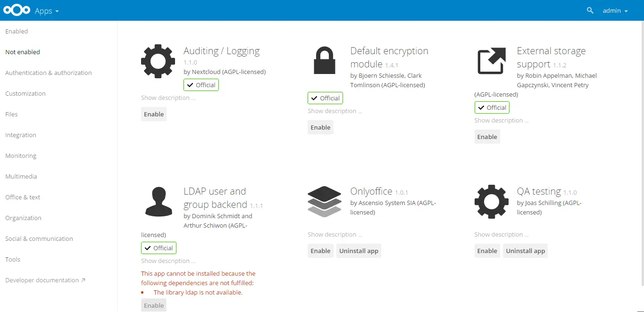
Task: Uninstall the QA testing app
Action: tap(526, 251)
